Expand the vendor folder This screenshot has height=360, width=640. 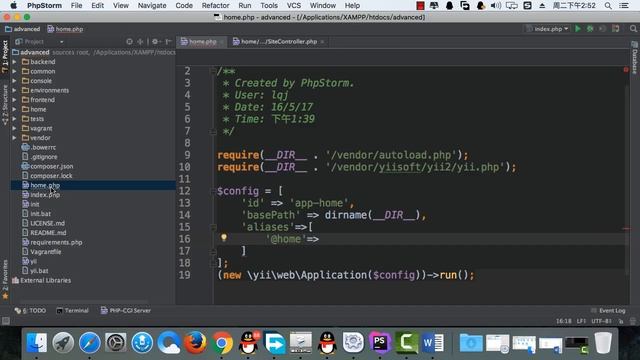[x=14, y=138]
